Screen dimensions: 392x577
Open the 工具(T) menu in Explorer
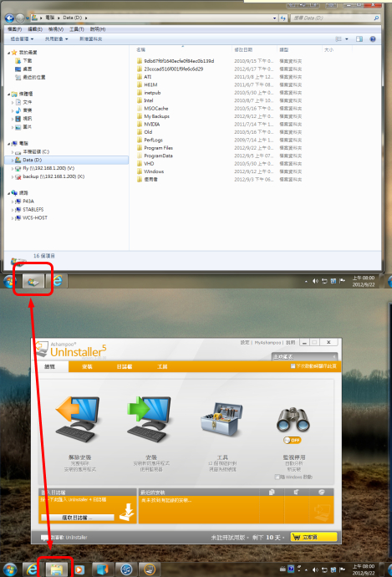(x=77, y=29)
